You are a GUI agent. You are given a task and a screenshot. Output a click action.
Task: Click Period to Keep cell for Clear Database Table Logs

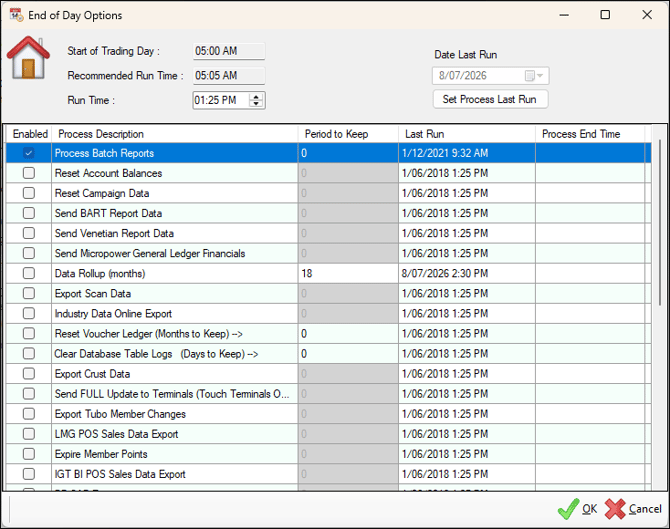348,354
